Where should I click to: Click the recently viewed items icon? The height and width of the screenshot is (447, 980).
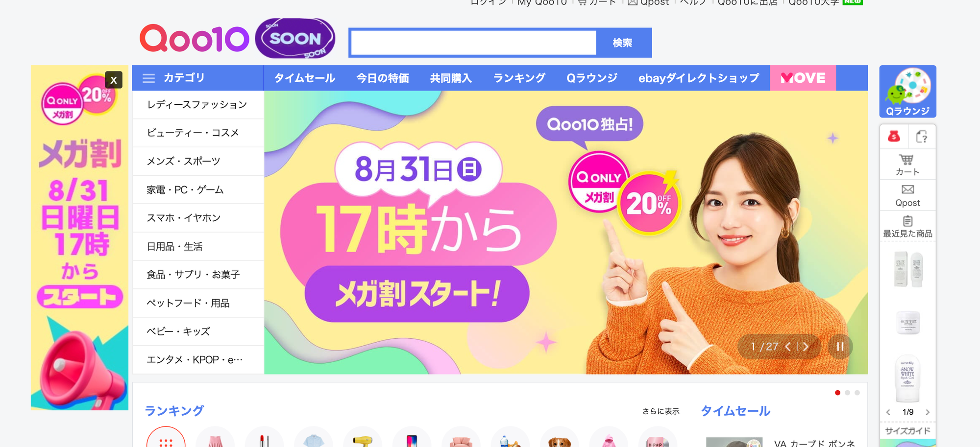coord(907,221)
